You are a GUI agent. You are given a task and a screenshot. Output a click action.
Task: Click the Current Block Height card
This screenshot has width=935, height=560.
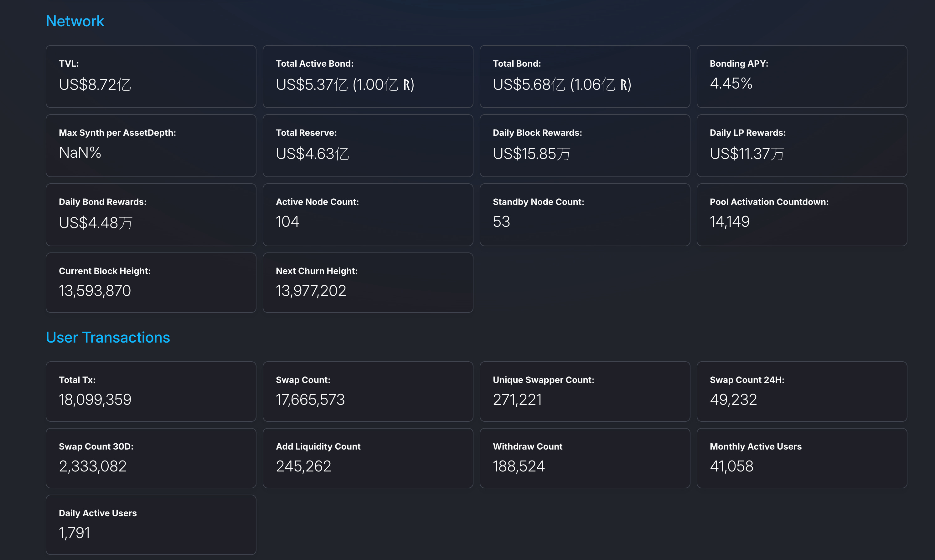tap(151, 283)
